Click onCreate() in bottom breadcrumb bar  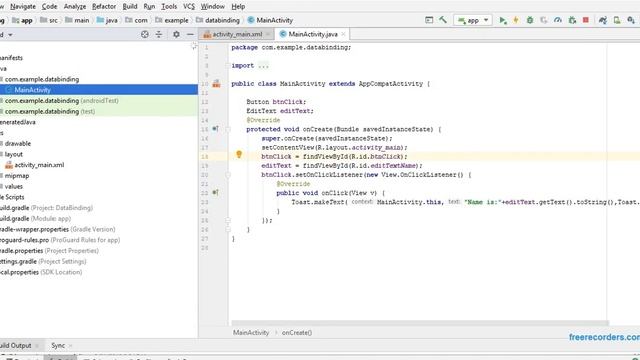(x=297, y=333)
